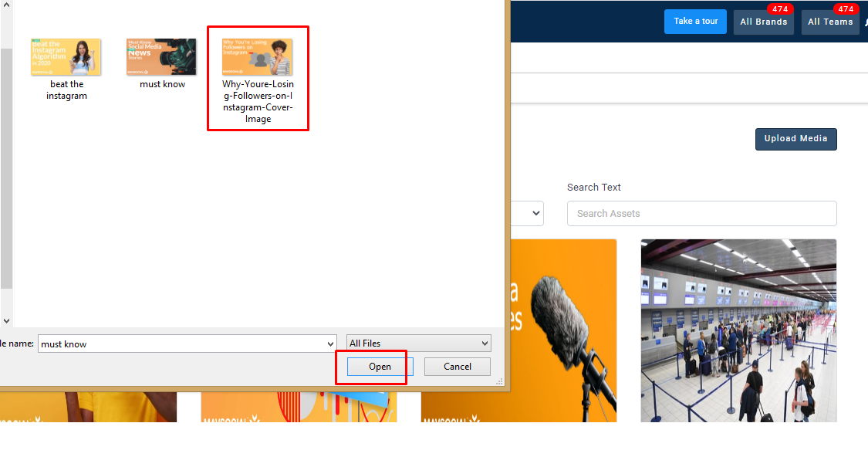Open the All Teams menu

click(x=830, y=22)
